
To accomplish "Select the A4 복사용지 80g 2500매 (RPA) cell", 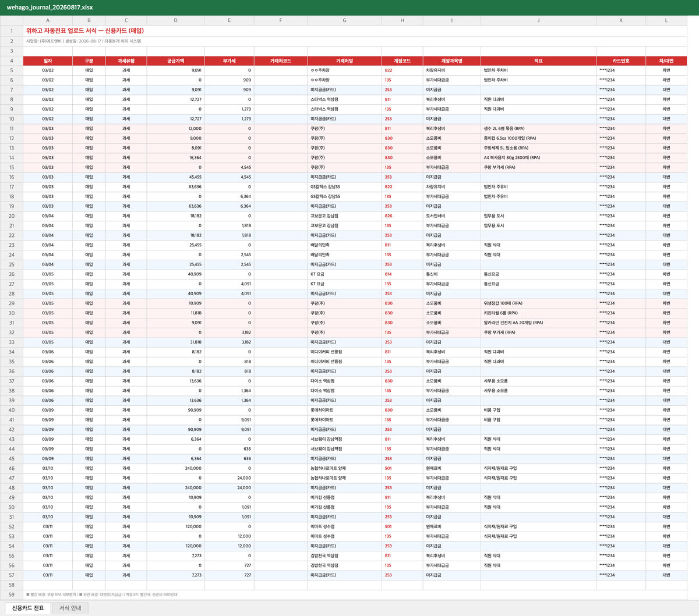I will pos(538,158).
